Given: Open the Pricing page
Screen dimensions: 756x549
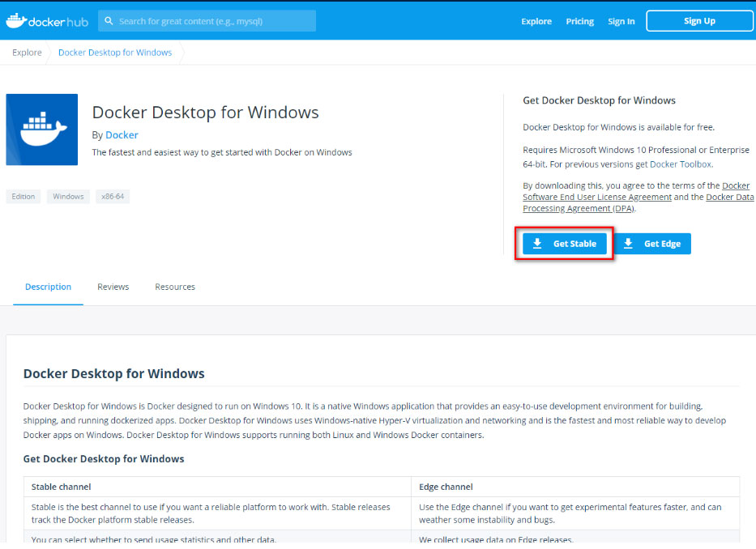Looking at the screenshot, I should (579, 22).
